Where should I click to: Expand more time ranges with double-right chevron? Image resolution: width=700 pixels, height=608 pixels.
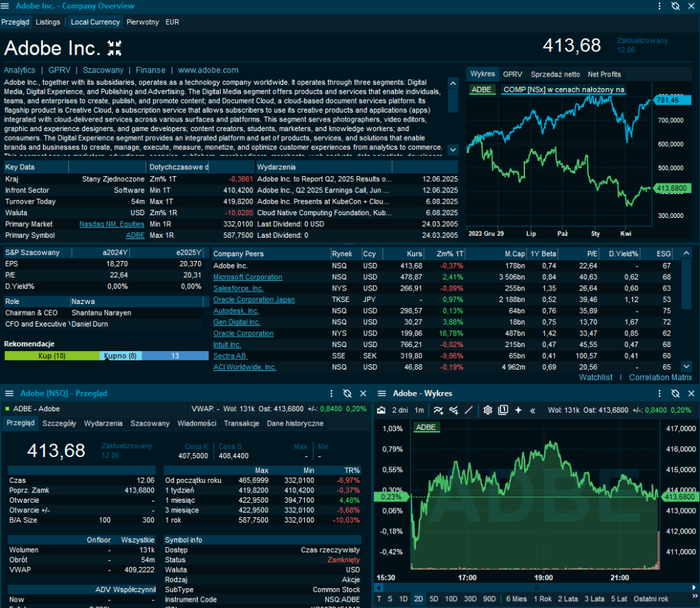coord(695,596)
